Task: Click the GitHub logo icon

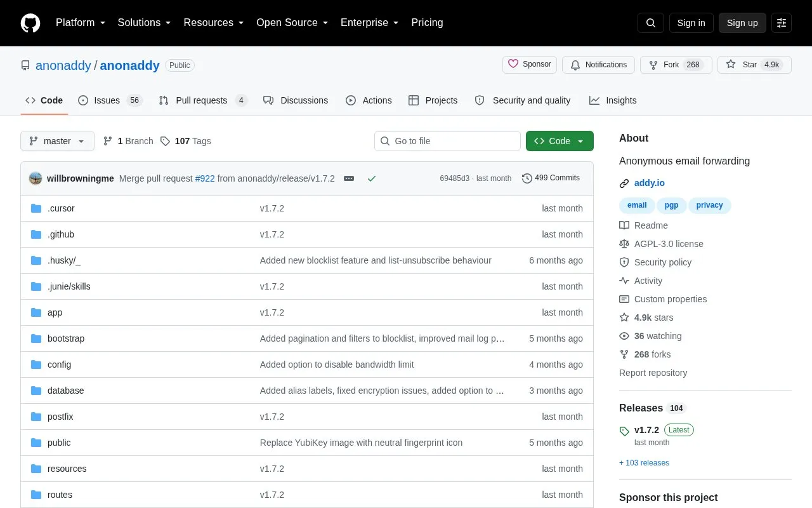Action: click(30, 23)
